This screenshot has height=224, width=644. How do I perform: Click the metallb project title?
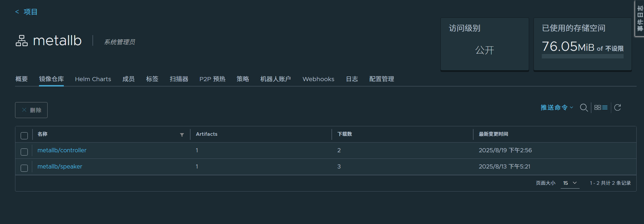pos(57,40)
